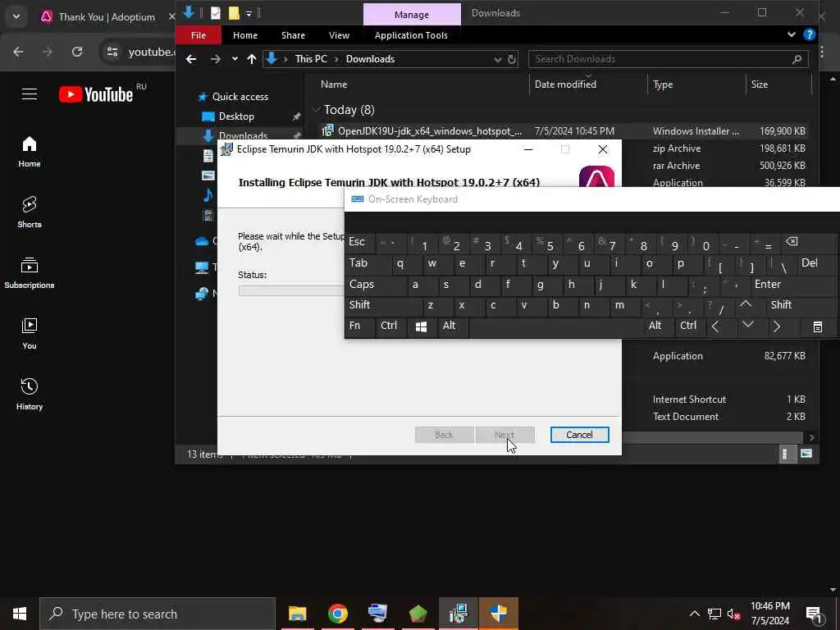
Task: Click the Enter key on On-Screen Keyboard
Action: pyautogui.click(x=793, y=285)
